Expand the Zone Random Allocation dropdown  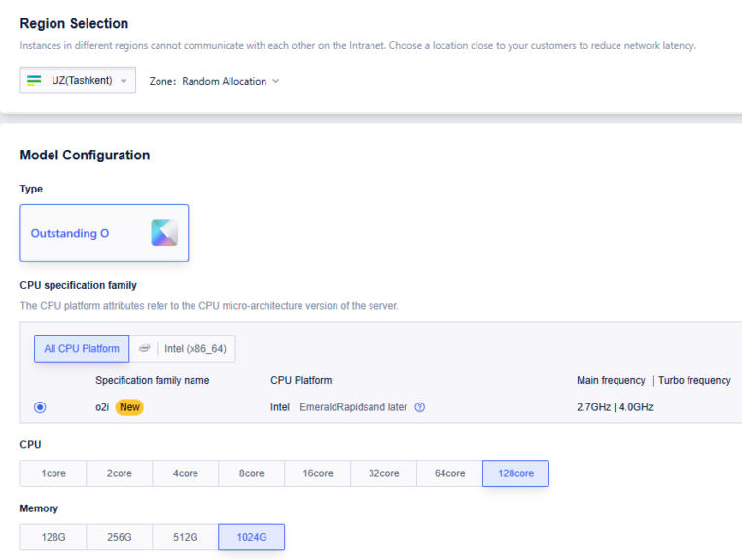coord(214,81)
